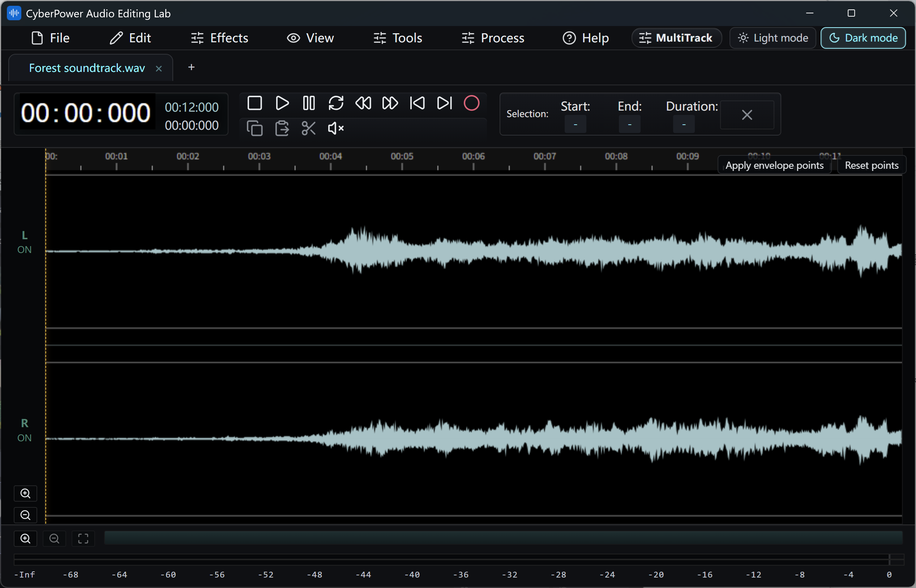Click the fast-forward double-arrow icon

[x=390, y=103]
